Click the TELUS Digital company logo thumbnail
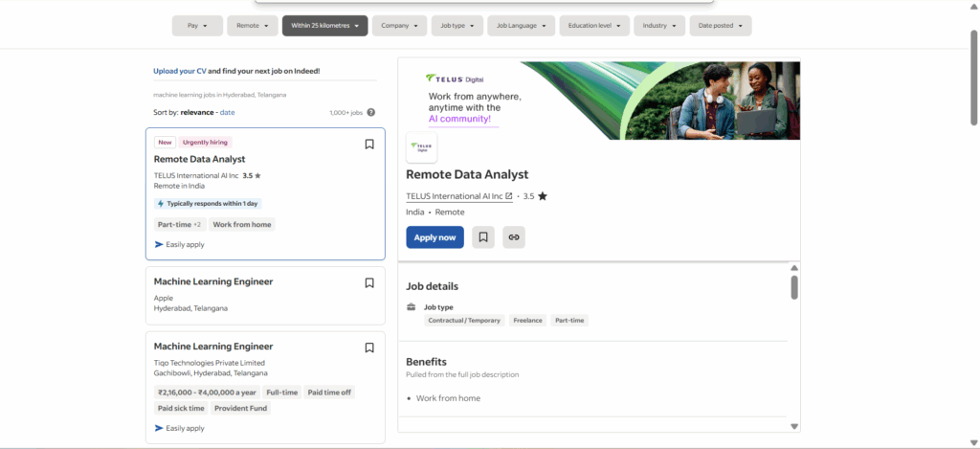The width and height of the screenshot is (980, 449). (x=422, y=147)
